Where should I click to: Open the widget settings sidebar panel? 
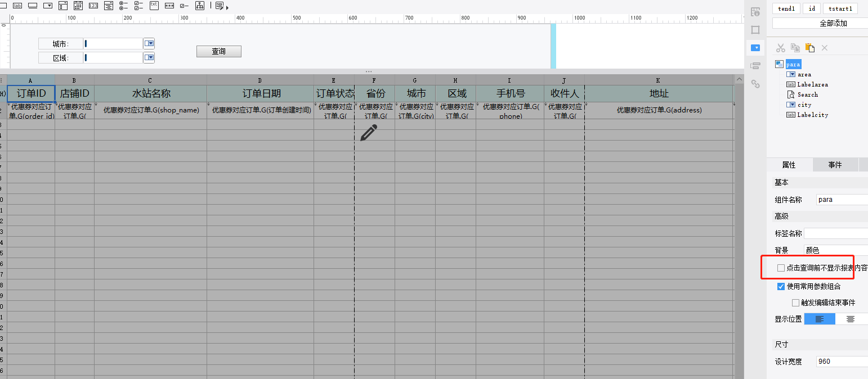tap(755, 48)
